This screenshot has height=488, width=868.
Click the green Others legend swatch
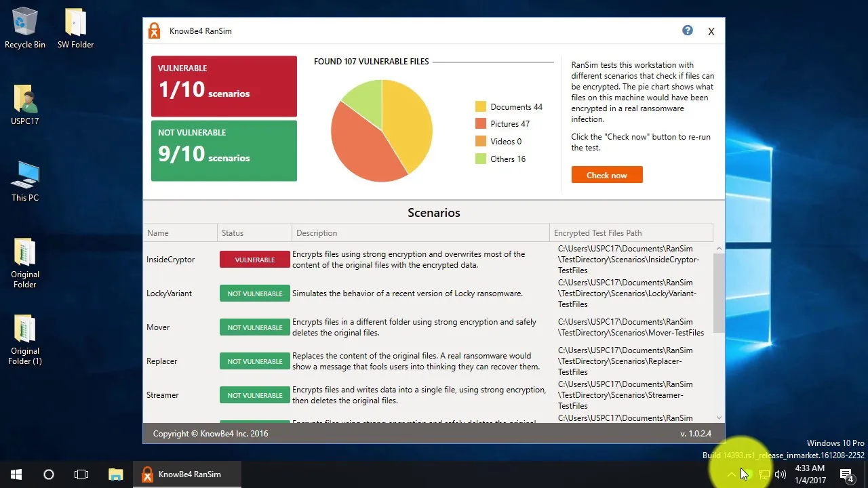[x=481, y=159]
